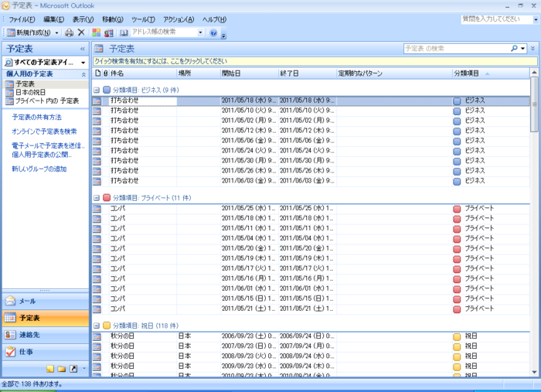Click the blue ビジネス category swatch for 2011/05/10

pos(457,111)
